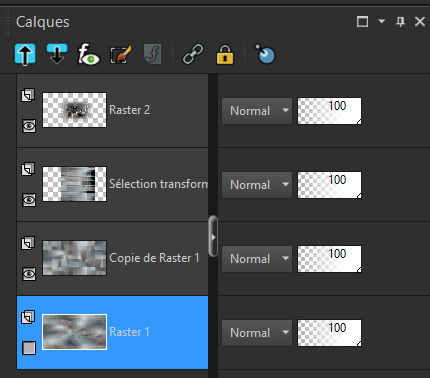430x378 pixels.
Task: Show the hidden Raster 1 layer
Action: click(29, 348)
